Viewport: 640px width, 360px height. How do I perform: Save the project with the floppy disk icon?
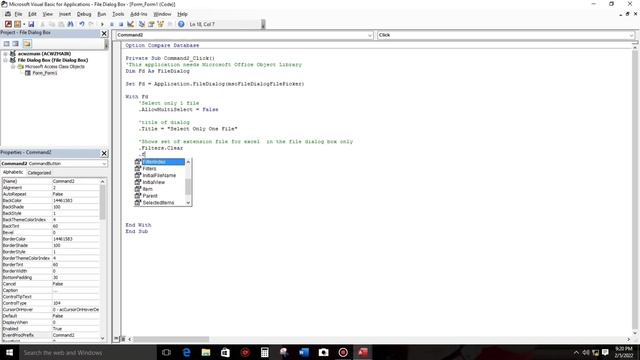click(x=31, y=24)
